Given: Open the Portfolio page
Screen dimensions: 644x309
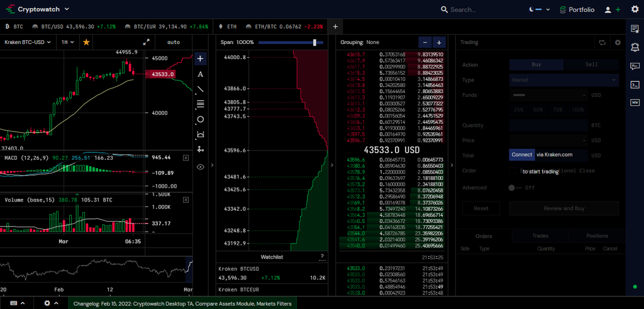Looking at the screenshot, I should [577, 9].
